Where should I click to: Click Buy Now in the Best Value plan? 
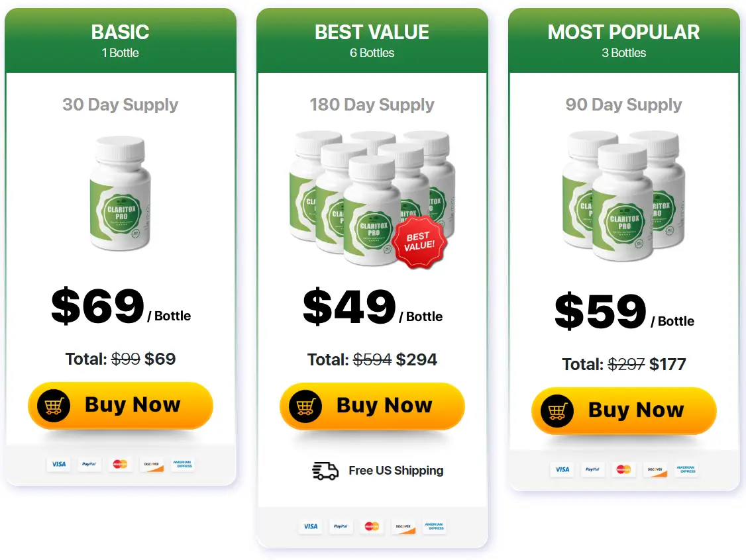372,405
